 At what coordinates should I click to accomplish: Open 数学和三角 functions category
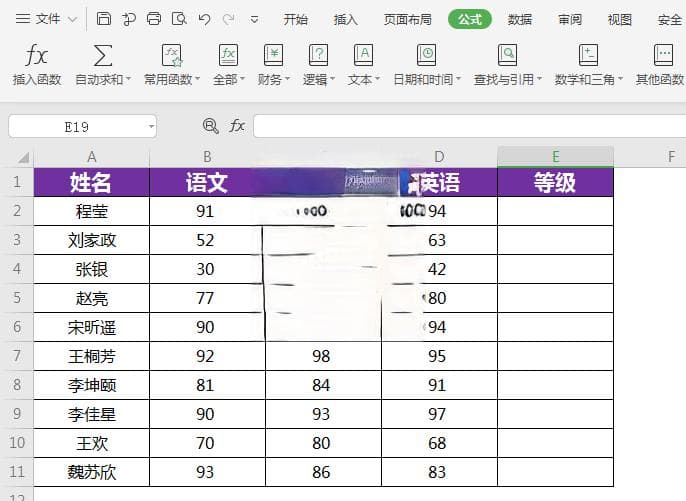pos(588,65)
